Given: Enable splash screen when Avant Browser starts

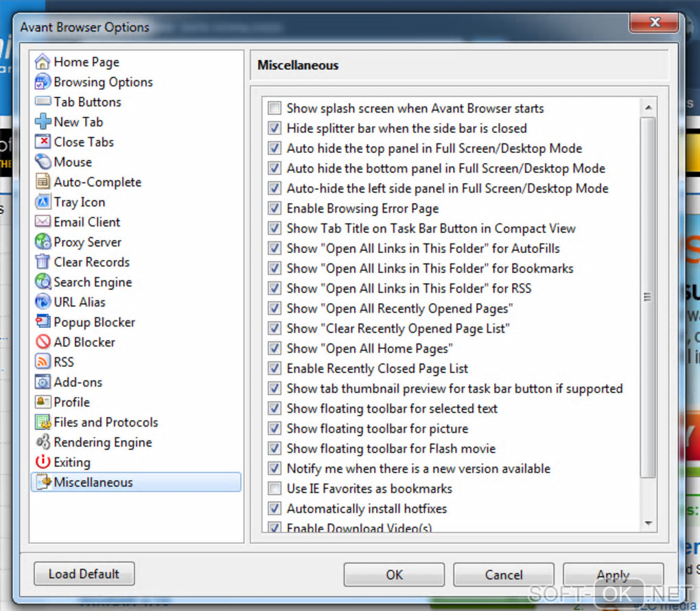Looking at the screenshot, I should pos(274,108).
